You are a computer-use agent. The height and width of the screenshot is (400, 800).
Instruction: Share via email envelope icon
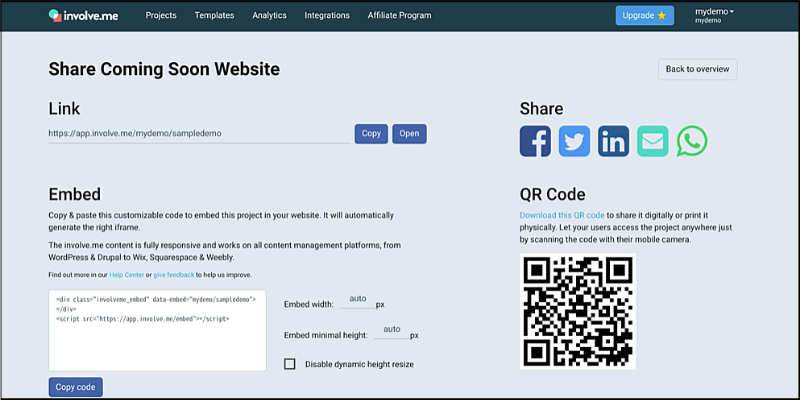[x=653, y=141]
